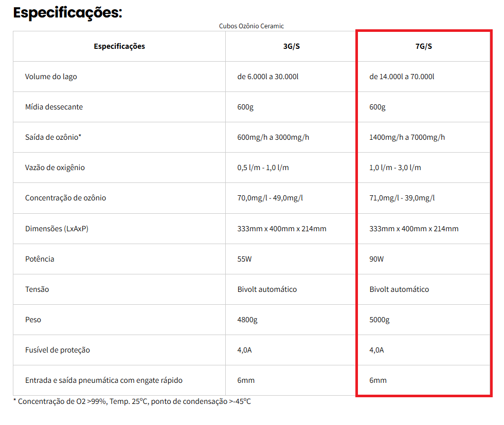Click the Especificações table header cell

pyautogui.click(x=119, y=46)
